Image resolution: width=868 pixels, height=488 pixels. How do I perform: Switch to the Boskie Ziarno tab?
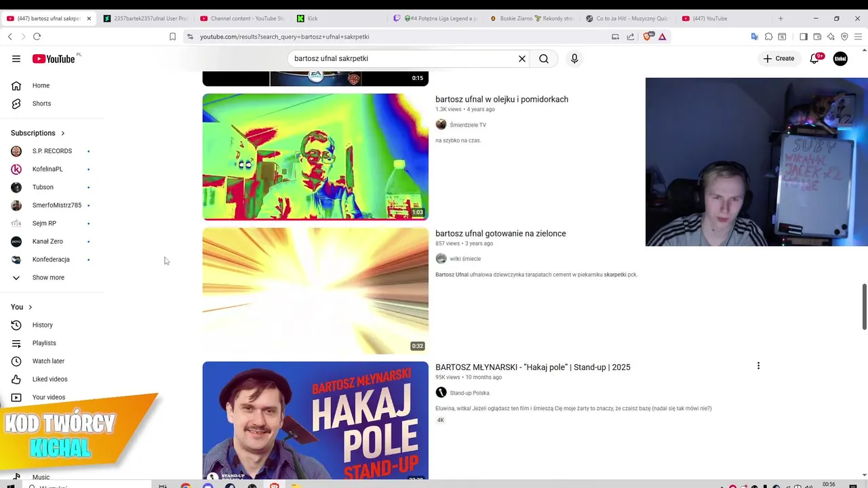(x=532, y=18)
